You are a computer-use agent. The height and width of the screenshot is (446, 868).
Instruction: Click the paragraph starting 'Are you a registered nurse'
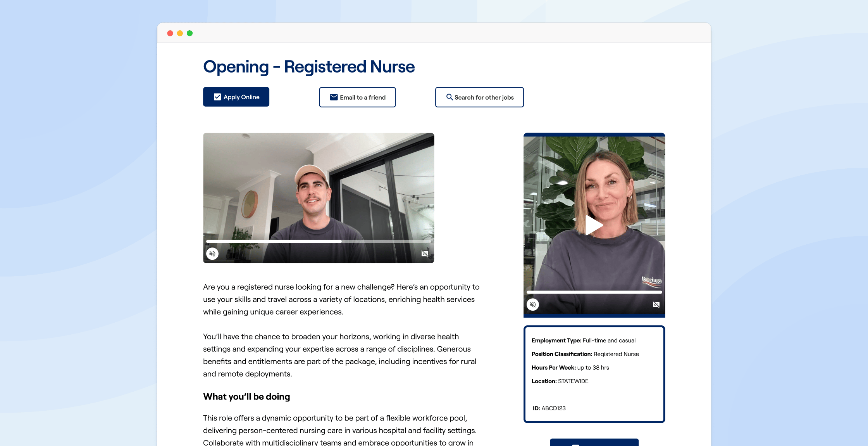pyautogui.click(x=341, y=299)
